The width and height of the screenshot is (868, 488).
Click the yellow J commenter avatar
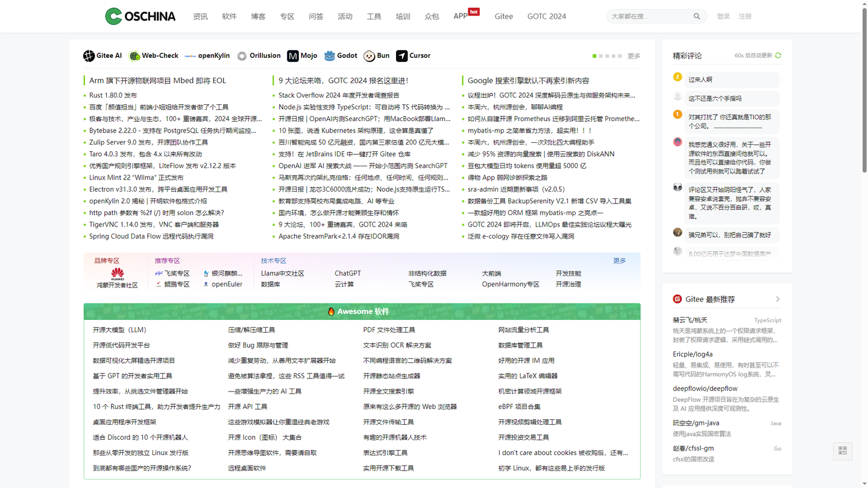coord(678,77)
